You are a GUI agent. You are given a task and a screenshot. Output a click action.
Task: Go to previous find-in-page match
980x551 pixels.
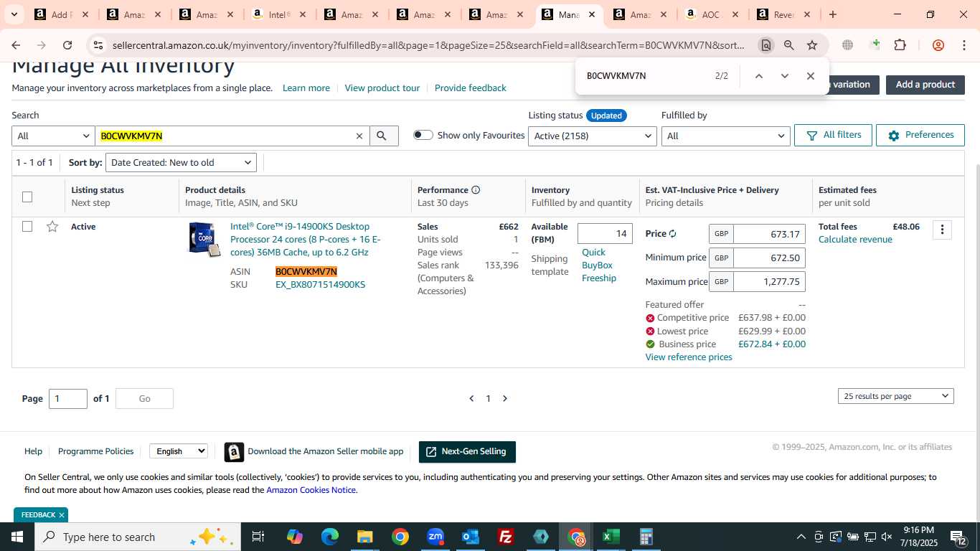[x=758, y=76]
